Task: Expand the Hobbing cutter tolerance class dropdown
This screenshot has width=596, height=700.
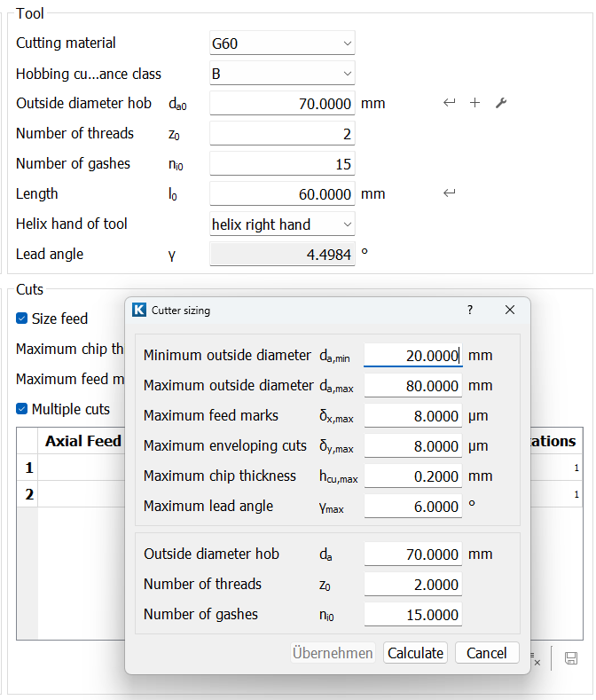Action: tap(281, 74)
